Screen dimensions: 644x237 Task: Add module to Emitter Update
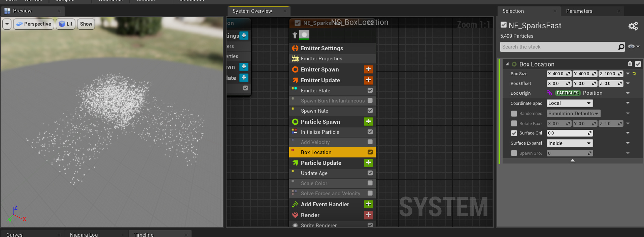click(x=368, y=80)
